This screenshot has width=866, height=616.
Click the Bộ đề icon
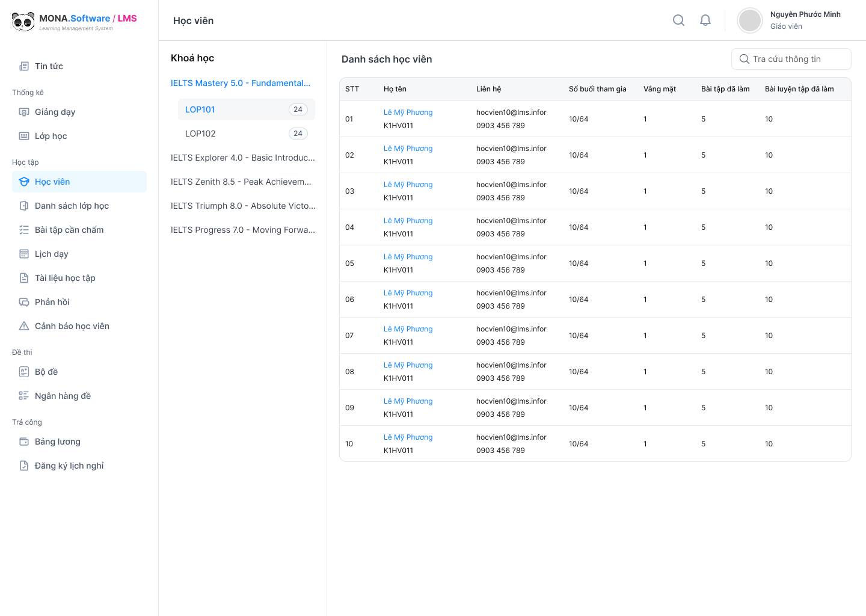click(x=24, y=372)
